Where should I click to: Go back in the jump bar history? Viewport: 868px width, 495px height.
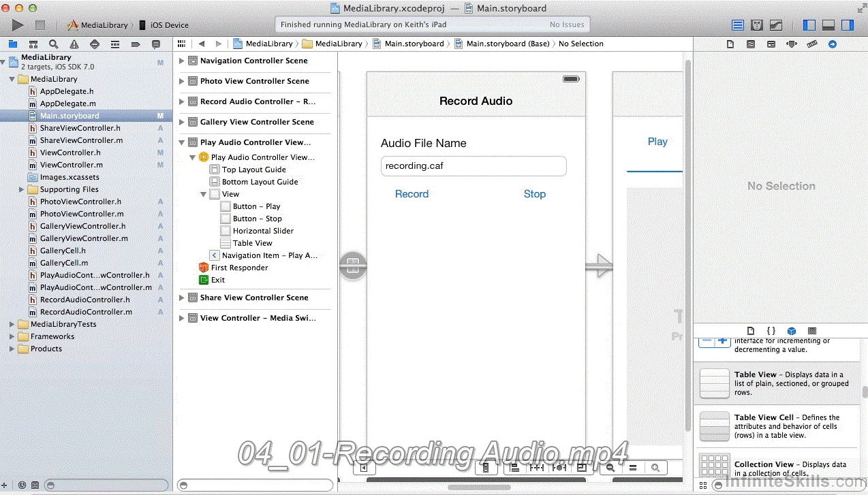pyautogui.click(x=202, y=44)
